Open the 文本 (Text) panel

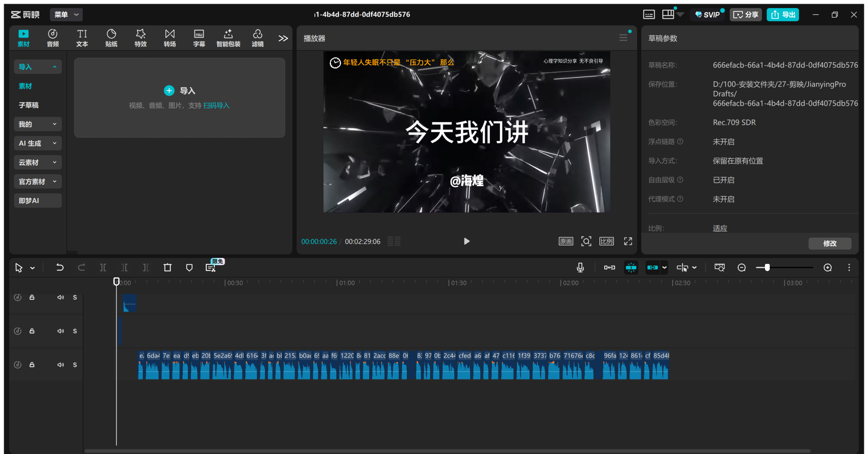click(82, 37)
